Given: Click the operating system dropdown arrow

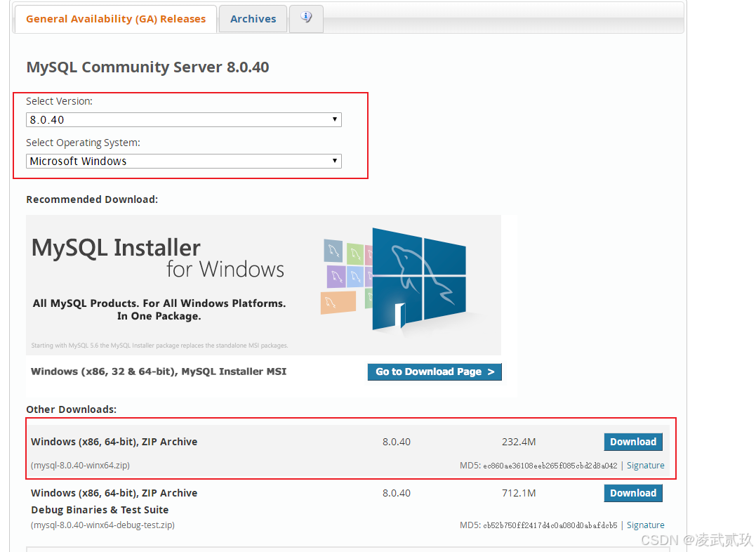Looking at the screenshot, I should click(335, 161).
